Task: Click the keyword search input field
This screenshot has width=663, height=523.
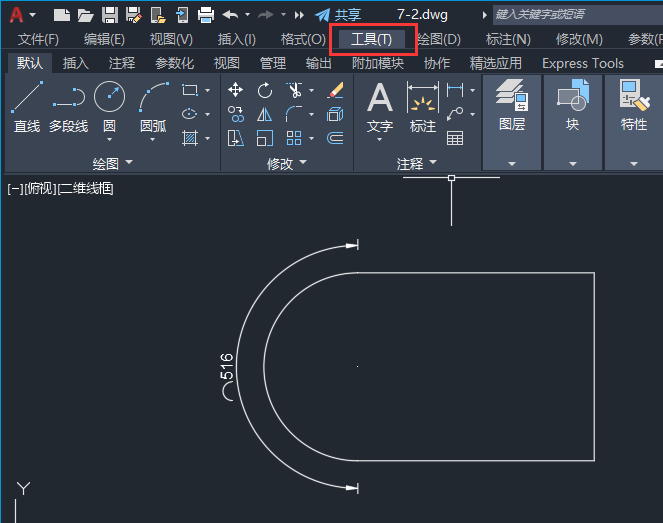Action: click(x=578, y=14)
